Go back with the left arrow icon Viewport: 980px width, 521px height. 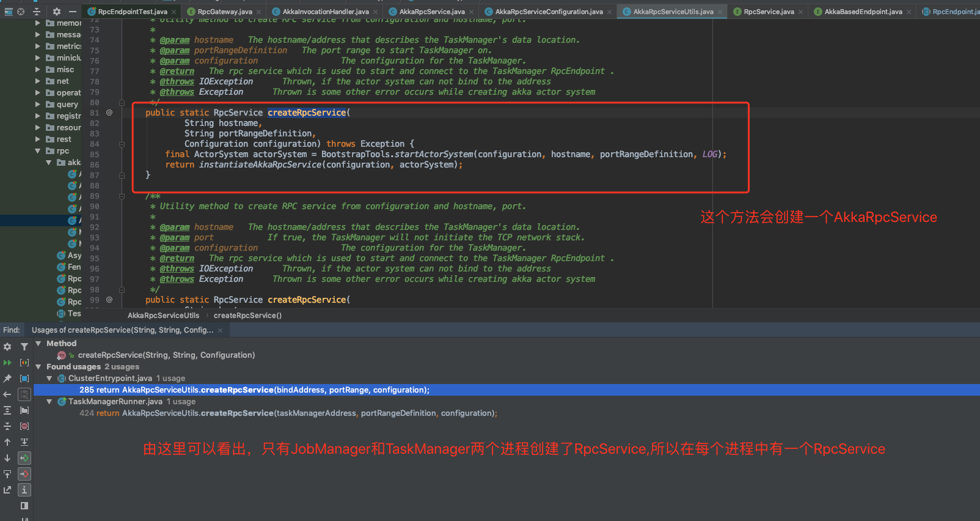point(7,394)
